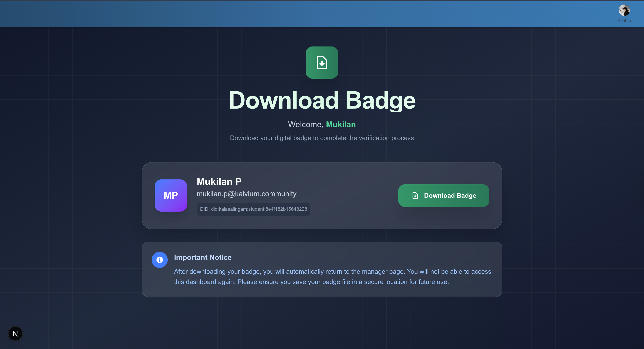Click the blue info circle icon
The width and height of the screenshot is (644, 349).
tap(159, 260)
